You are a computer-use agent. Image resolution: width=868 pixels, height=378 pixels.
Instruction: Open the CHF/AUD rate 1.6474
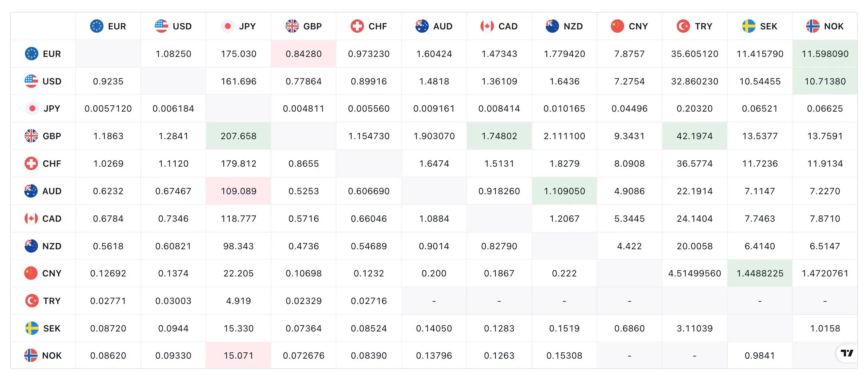(x=434, y=163)
